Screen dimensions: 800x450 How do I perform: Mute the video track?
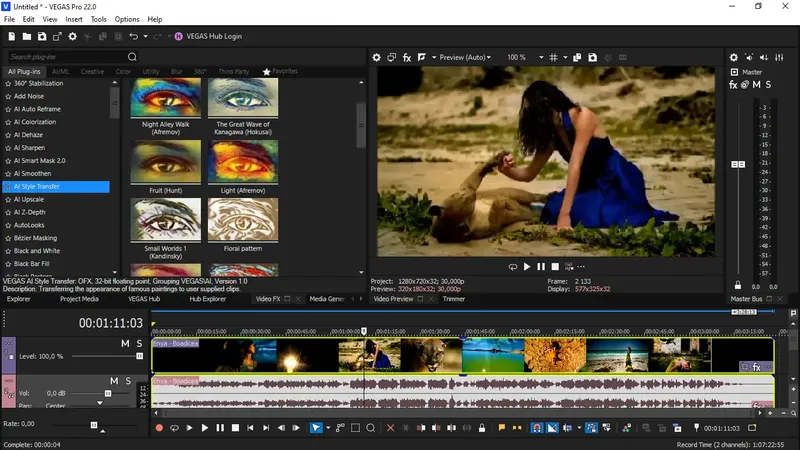(x=126, y=343)
